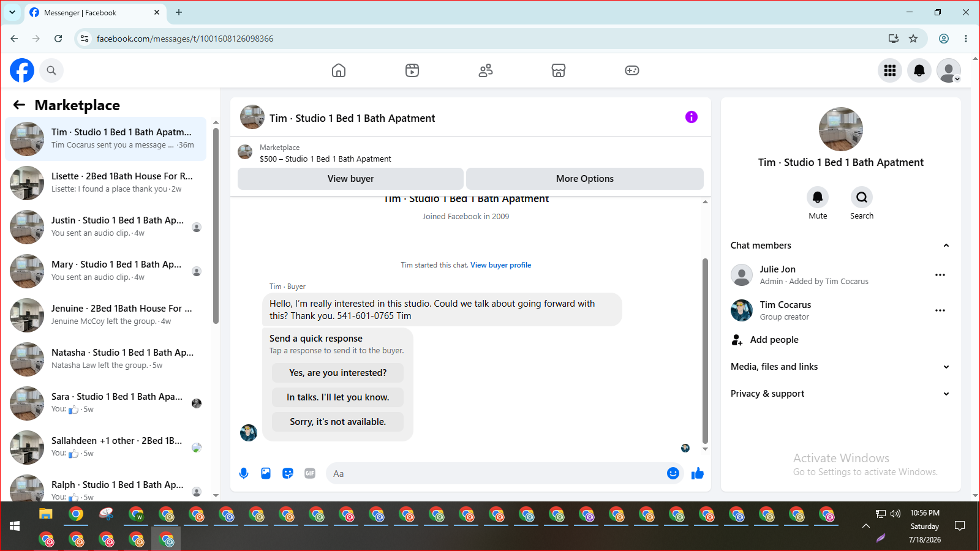Expand Privacy & support section
This screenshot has height=551, width=980.
[x=840, y=394]
